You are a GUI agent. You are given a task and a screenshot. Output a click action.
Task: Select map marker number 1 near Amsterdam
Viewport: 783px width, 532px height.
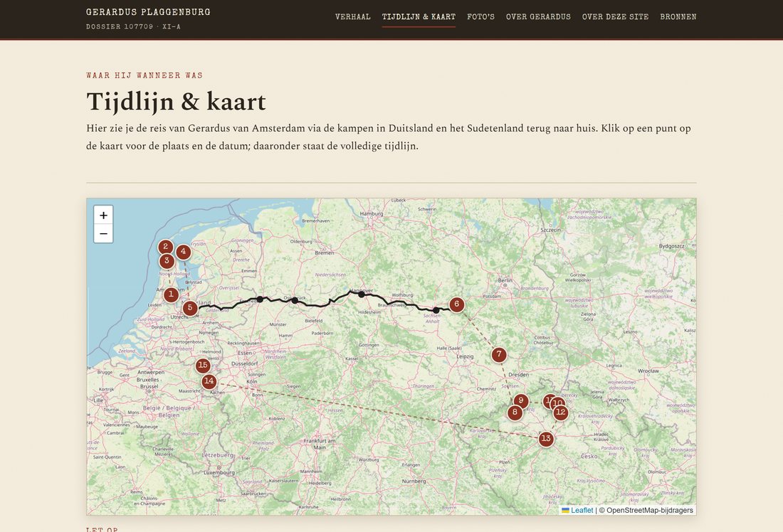pyautogui.click(x=171, y=294)
